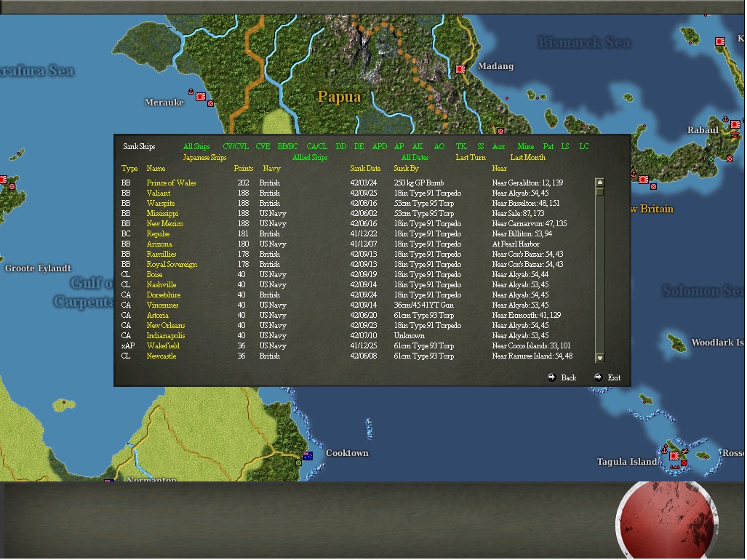Select ship Vincennes

pyautogui.click(x=162, y=305)
